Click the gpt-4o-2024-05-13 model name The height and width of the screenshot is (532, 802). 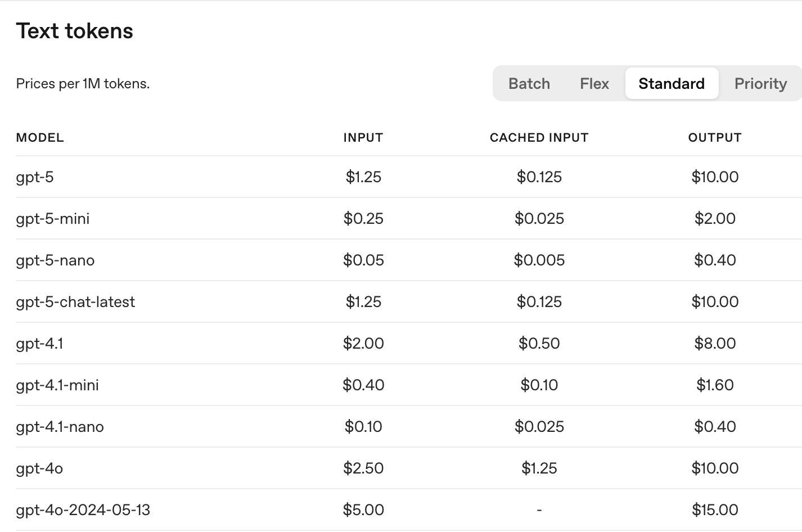pos(83,510)
